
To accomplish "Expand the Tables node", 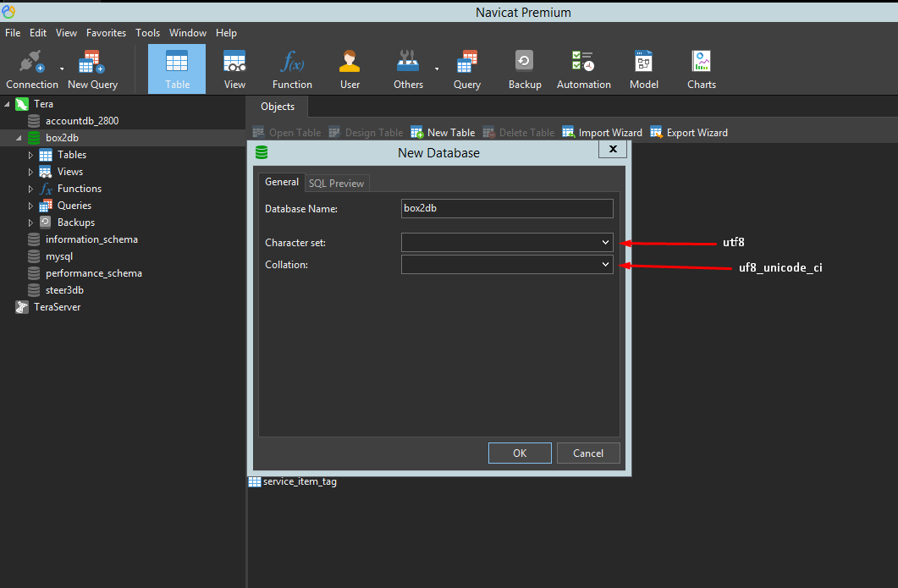I will click(x=30, y=155).
